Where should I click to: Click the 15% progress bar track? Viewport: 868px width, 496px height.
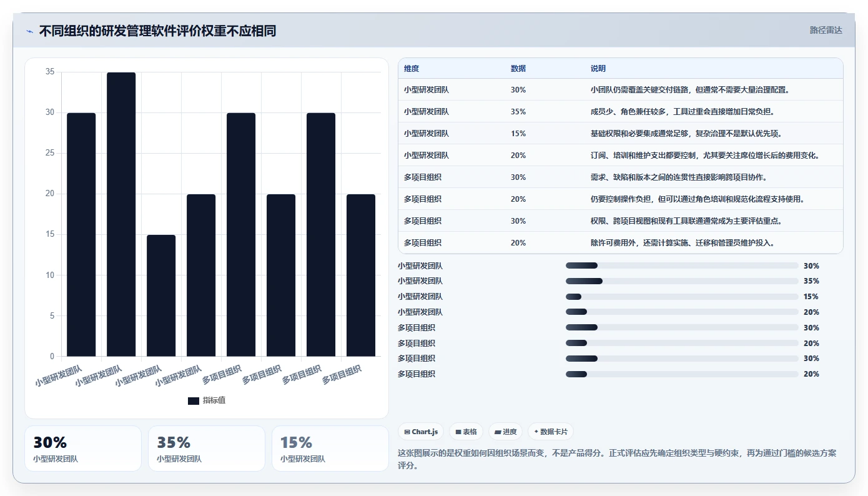pyautogui.click(x=682, y=297)
